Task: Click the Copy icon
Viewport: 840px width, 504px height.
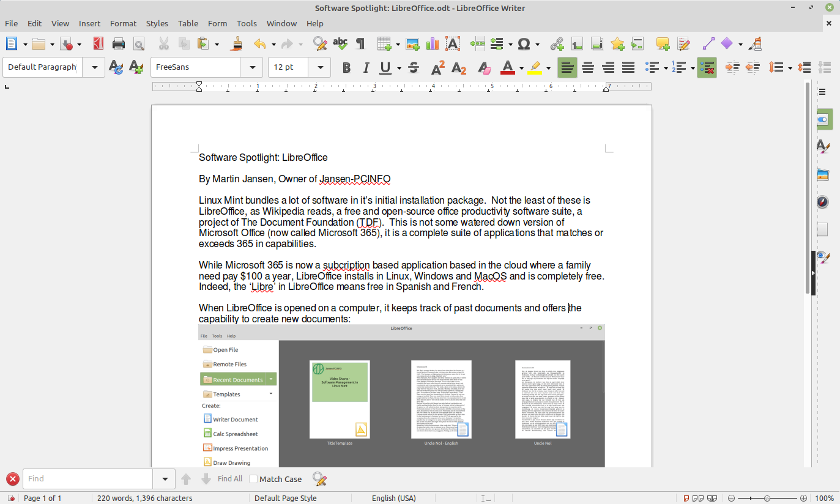Action: click(x=183, y=43)
